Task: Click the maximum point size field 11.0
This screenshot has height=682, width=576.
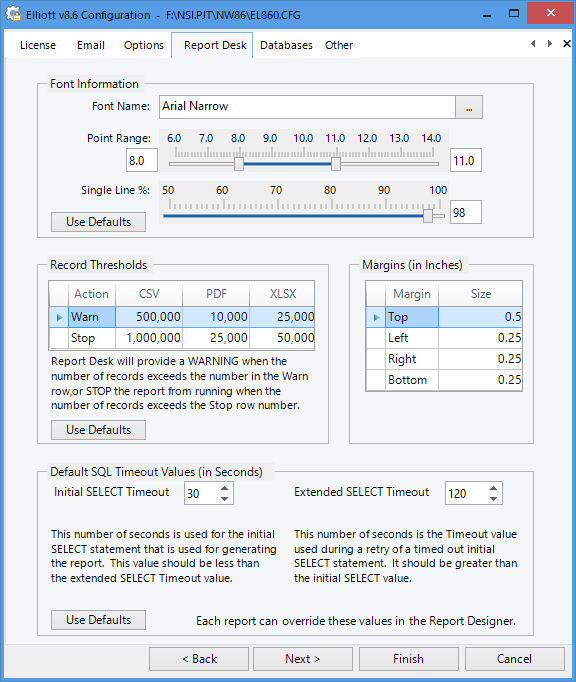Action: 466,160
